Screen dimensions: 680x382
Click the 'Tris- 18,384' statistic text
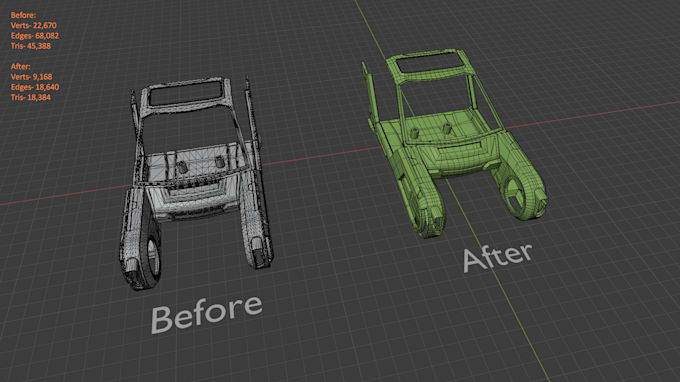(x=31, y=98)
